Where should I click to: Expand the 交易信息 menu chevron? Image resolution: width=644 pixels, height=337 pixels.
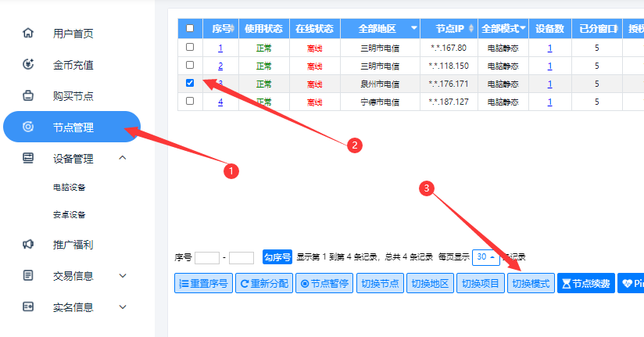tap(123, 276)
